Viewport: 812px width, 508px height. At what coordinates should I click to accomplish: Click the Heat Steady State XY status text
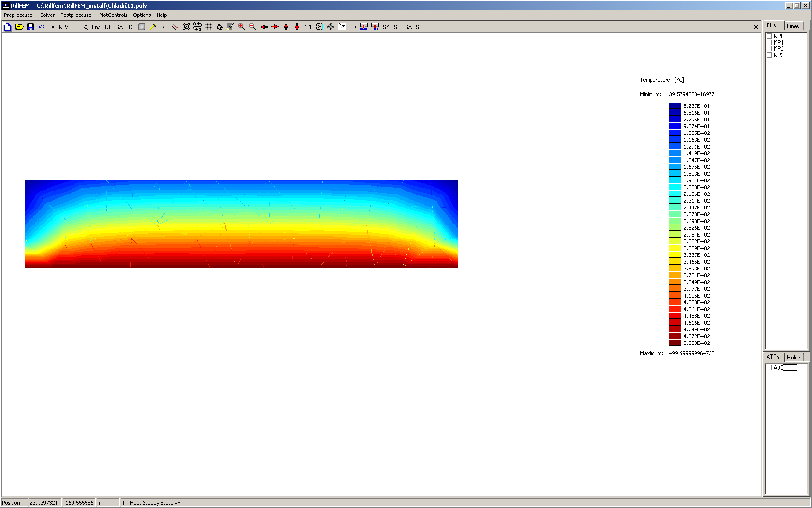click(x=155, y=503)
